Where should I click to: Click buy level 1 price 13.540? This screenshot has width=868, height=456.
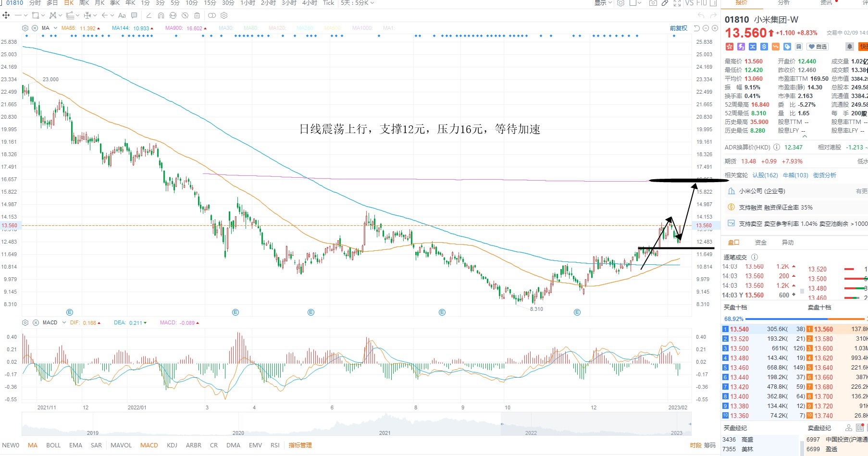pyautogui.click(x=740, y=329)
